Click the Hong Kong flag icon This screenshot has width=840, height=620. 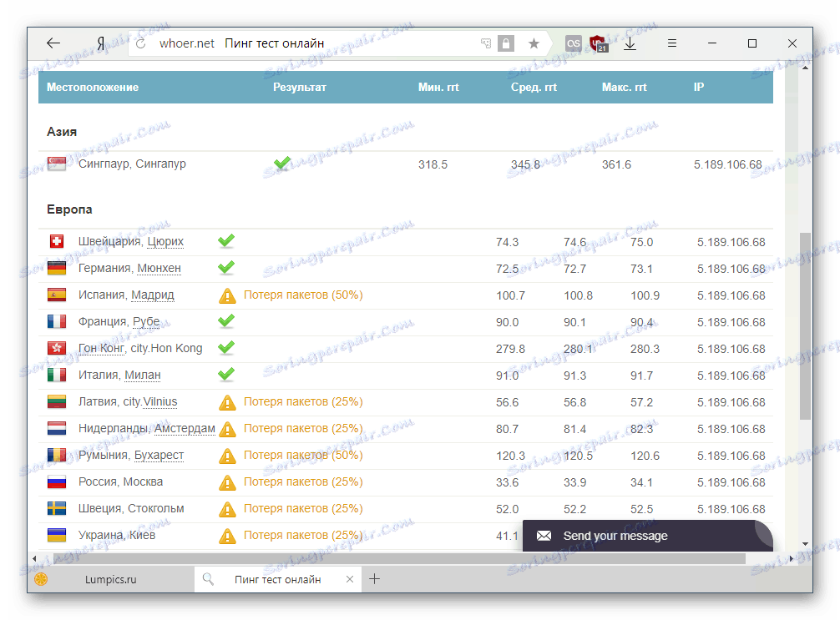pos(56,349)
